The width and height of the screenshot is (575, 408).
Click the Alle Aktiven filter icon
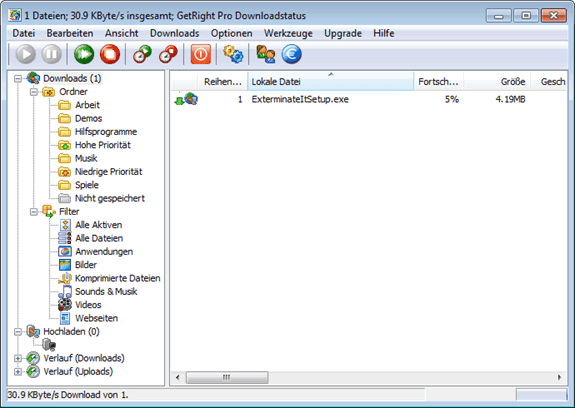[65, 225]
